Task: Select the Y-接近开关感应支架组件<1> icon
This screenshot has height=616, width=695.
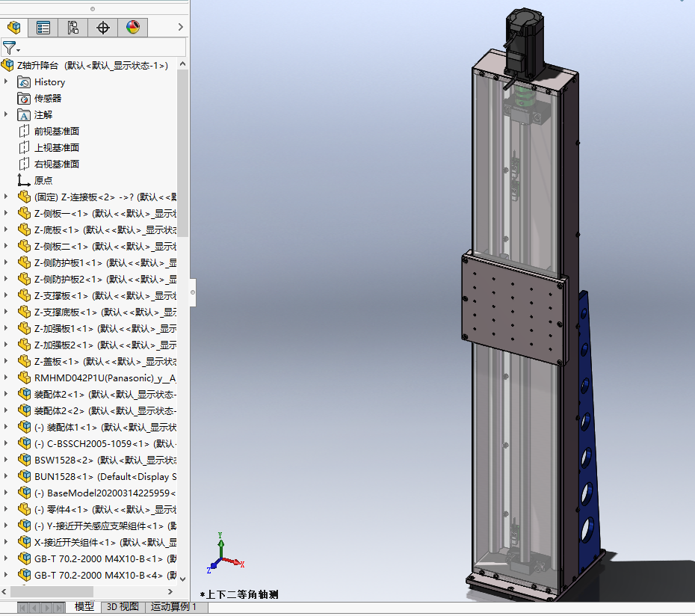Action: [x=24, y=525]
